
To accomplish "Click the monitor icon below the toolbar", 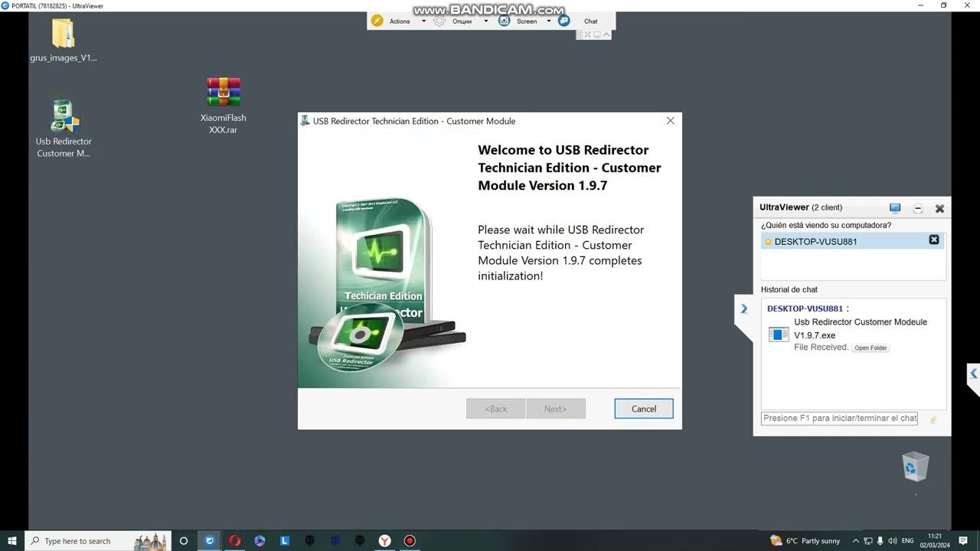I will [x=597, y=34].
